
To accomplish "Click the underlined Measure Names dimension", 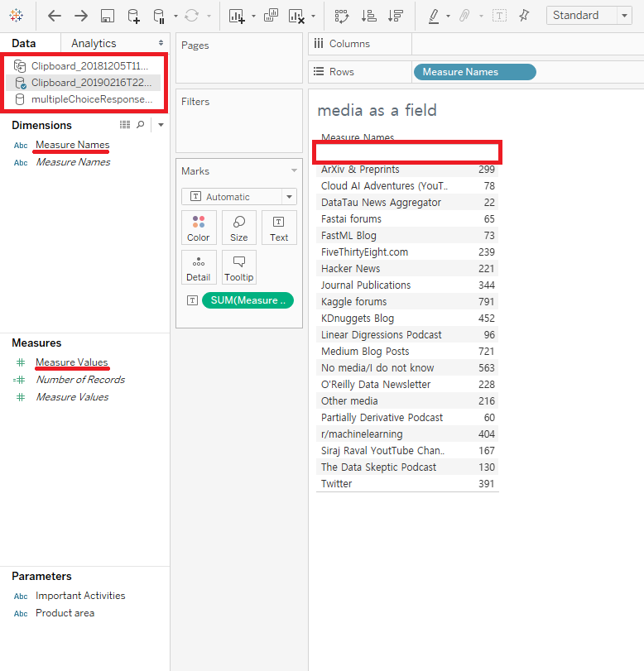I will point(72,145).
